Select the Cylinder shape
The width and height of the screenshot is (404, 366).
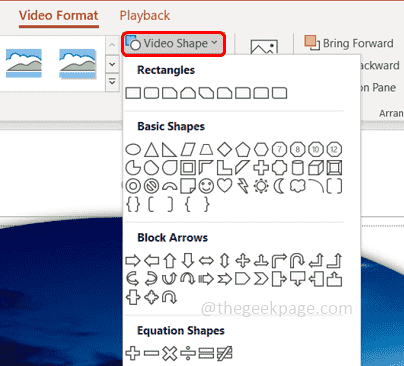(297, 168)
